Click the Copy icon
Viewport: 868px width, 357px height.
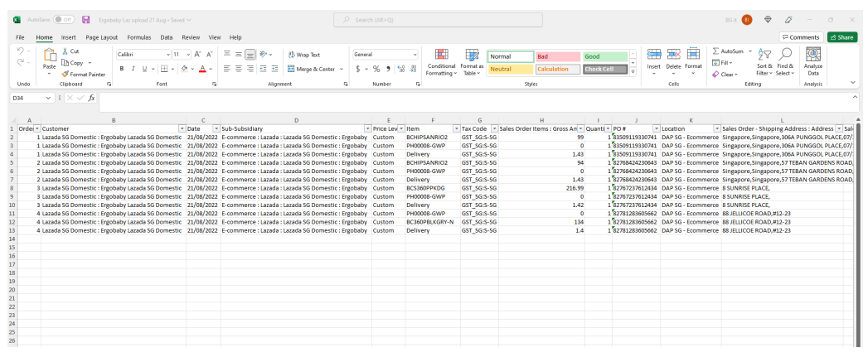click(65, 63)
